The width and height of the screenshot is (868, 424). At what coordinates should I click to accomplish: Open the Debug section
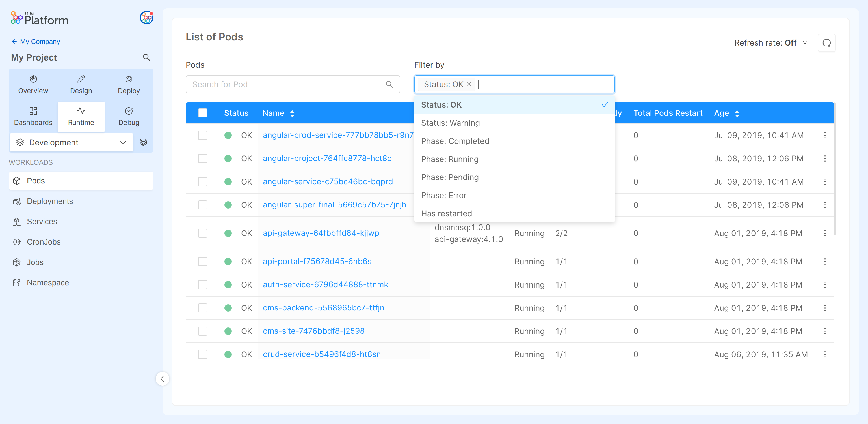(x=129, y=116)
